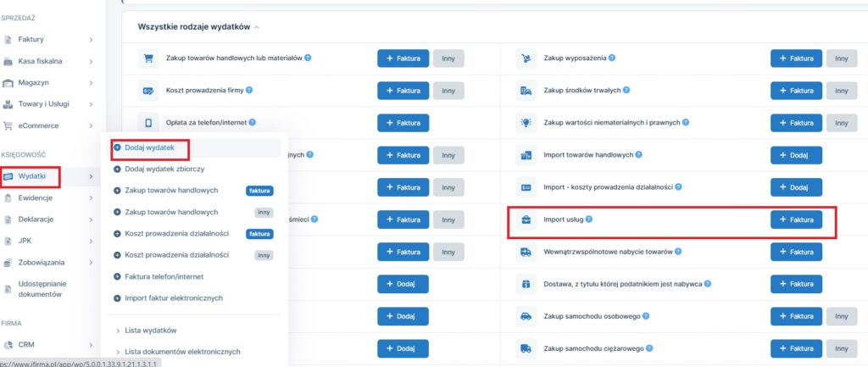Click the briefcase icon next to Import usług
Screen dimensions: 868x367
pyautogui.click(x=526, y=220)
